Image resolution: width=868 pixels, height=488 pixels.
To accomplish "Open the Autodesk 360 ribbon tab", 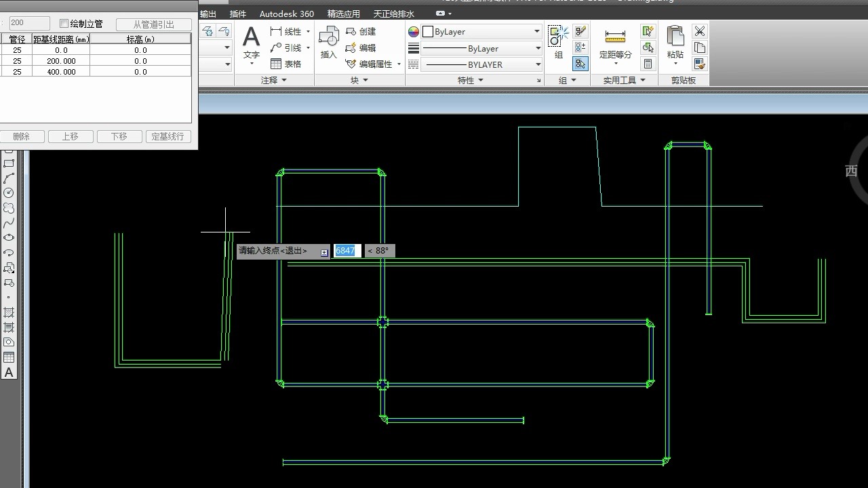I will pyautogui.click(x=287, y=14).
